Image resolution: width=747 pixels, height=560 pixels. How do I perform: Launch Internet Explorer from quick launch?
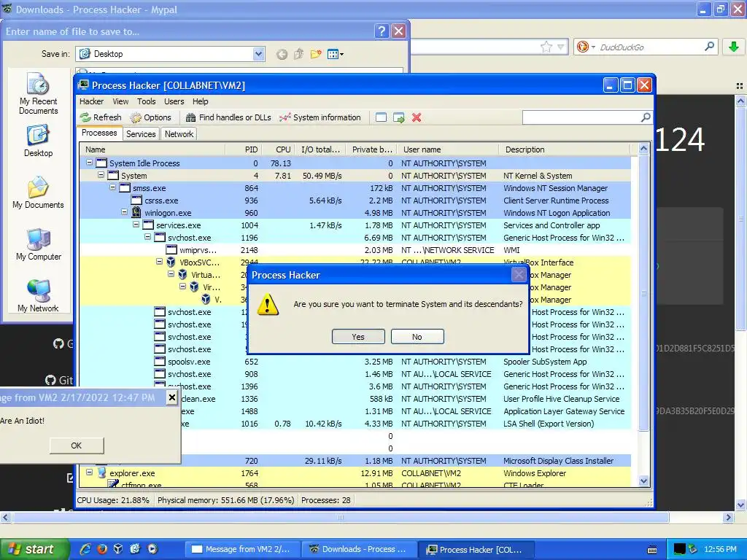tap(85, 549)
